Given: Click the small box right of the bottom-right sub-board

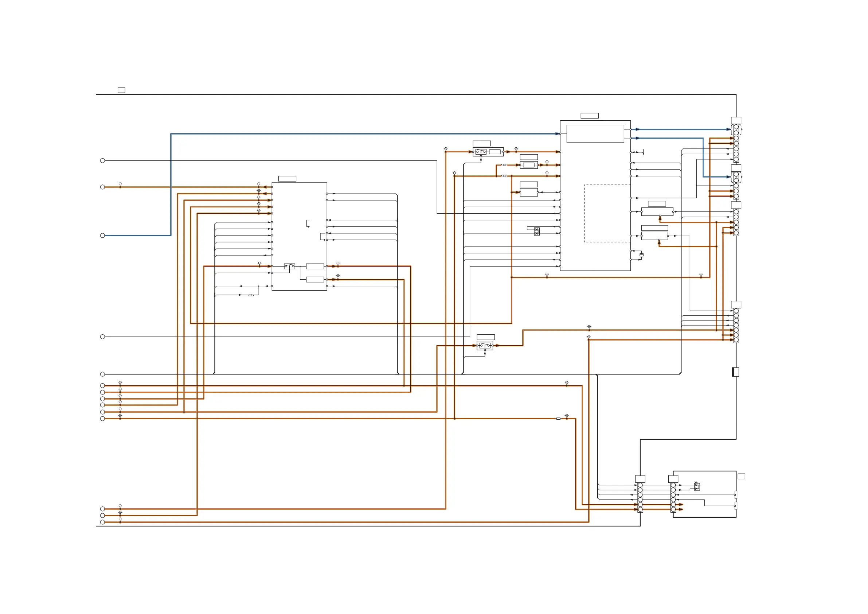Looking at the screenshot, I should click(x=741, y=476).
